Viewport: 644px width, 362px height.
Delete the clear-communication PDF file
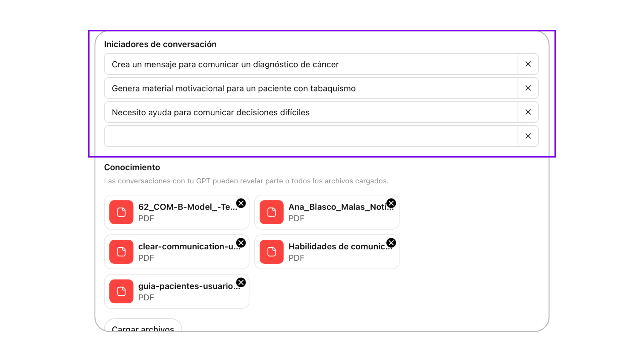click(241, 243)
